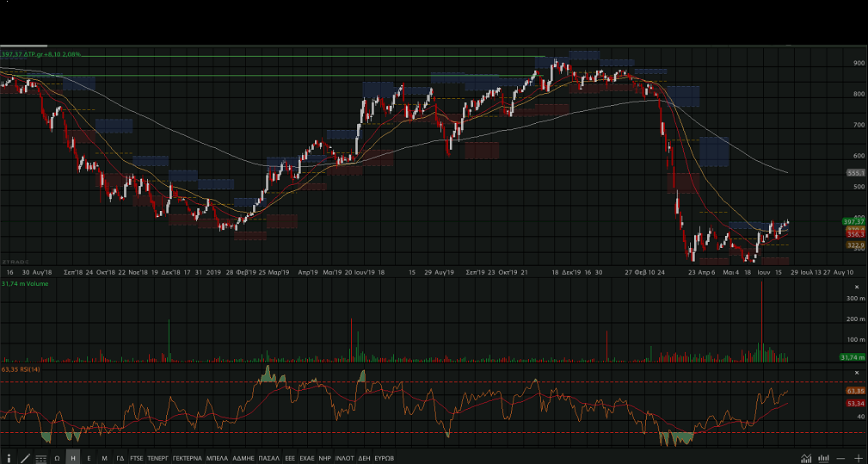The height and width of the screenshot is (464, 868).
Task: Open the indicators chart icon
Action: [806, 458]
